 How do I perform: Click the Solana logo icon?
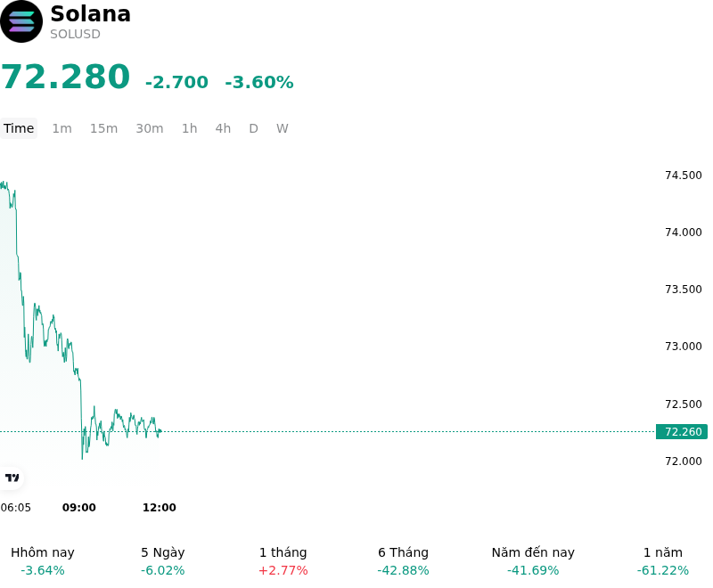tap(21, 21)
